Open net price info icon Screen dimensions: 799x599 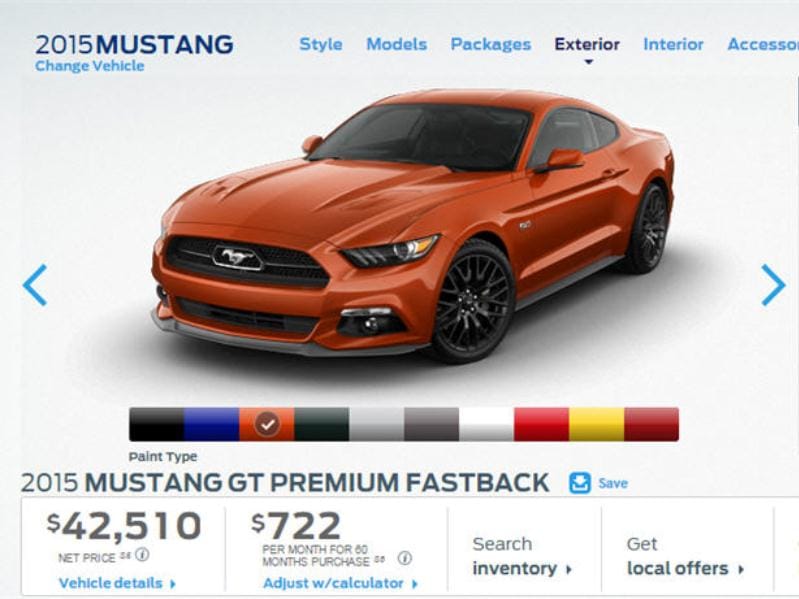pos(142,555)
